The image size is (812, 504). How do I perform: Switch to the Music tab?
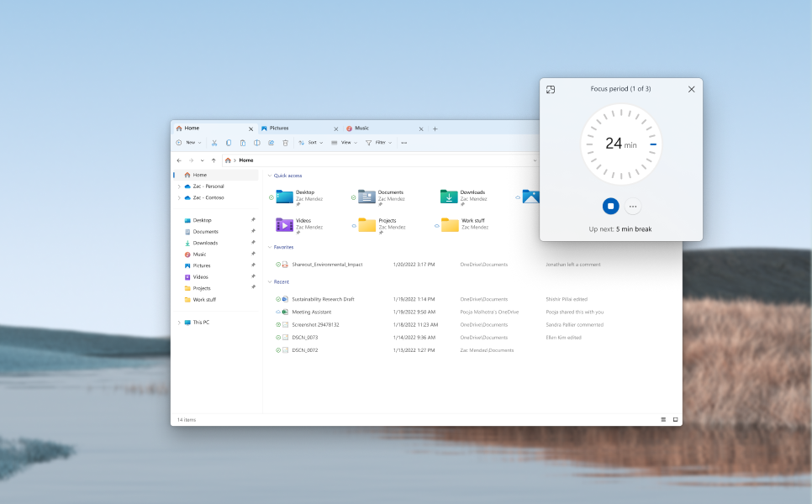coord(385,129)
